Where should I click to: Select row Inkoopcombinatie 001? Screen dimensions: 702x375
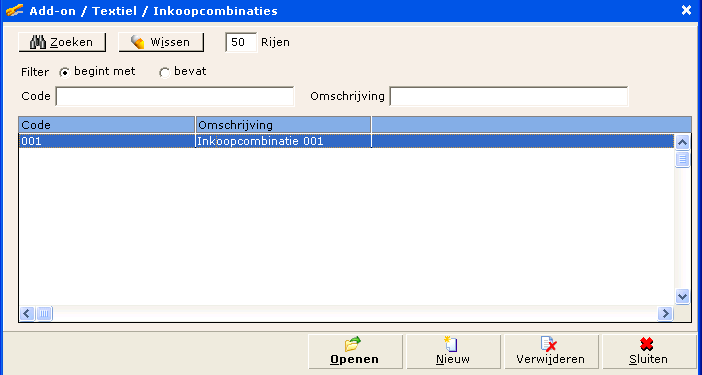[x=347, y=141]
